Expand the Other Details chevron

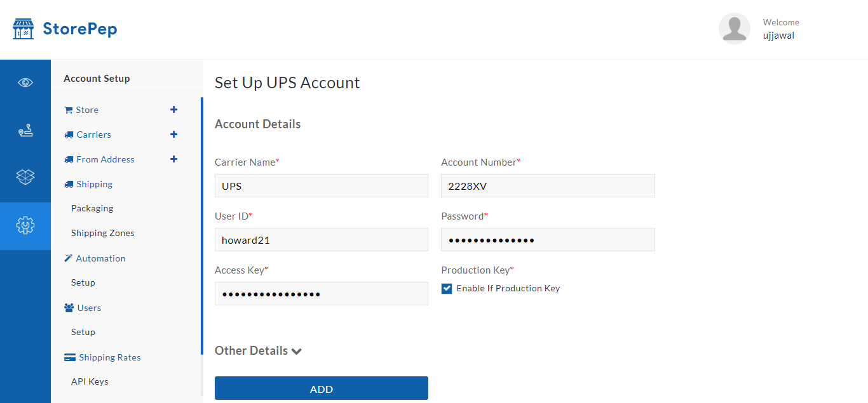click(x=296, y=351)
